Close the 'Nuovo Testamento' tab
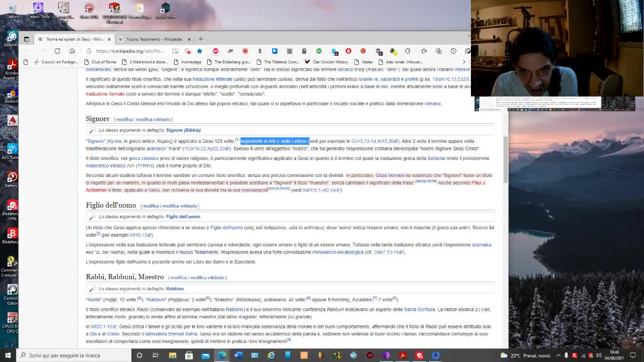Screen dimensions: 644x362 pos(189,39)
